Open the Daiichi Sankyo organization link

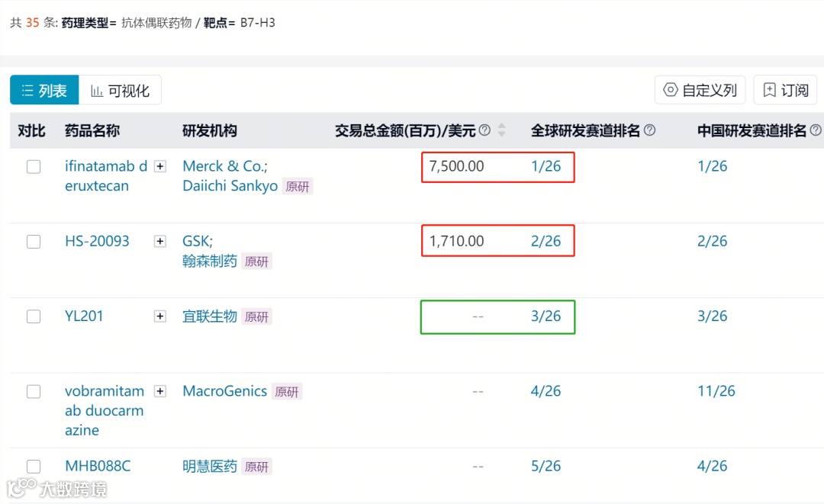tap(230, 186)
